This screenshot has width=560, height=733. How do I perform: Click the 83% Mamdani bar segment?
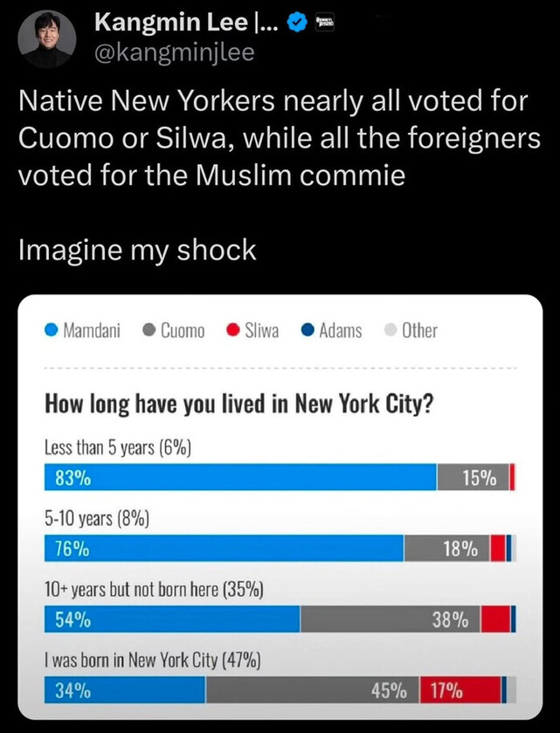(x=240, y=478)
